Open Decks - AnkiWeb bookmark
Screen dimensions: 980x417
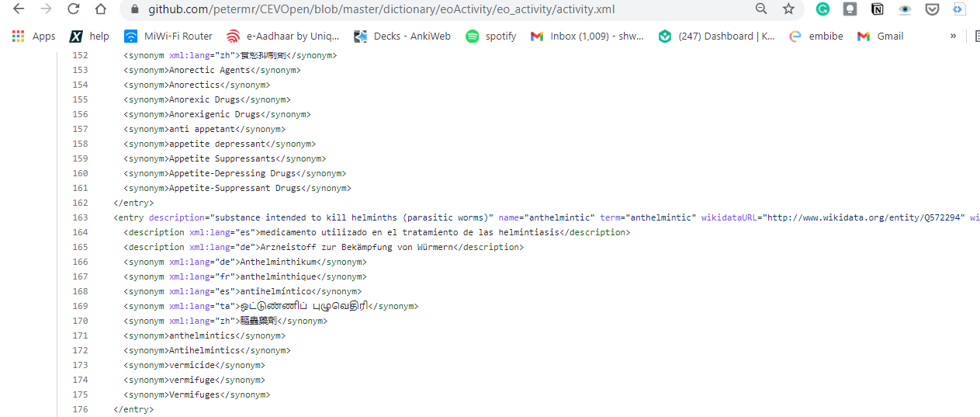pyautogui.click(x=402, y=36)
